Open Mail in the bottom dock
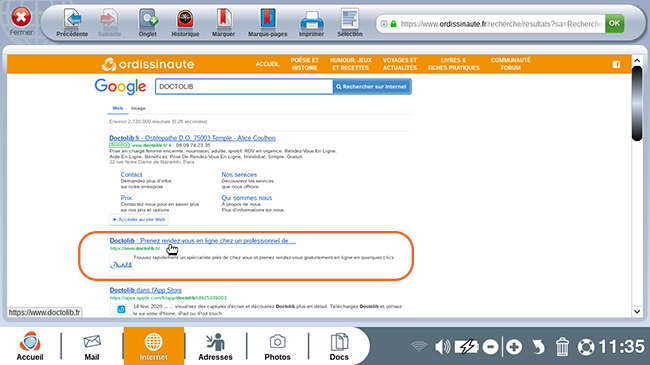 point(92,346)
